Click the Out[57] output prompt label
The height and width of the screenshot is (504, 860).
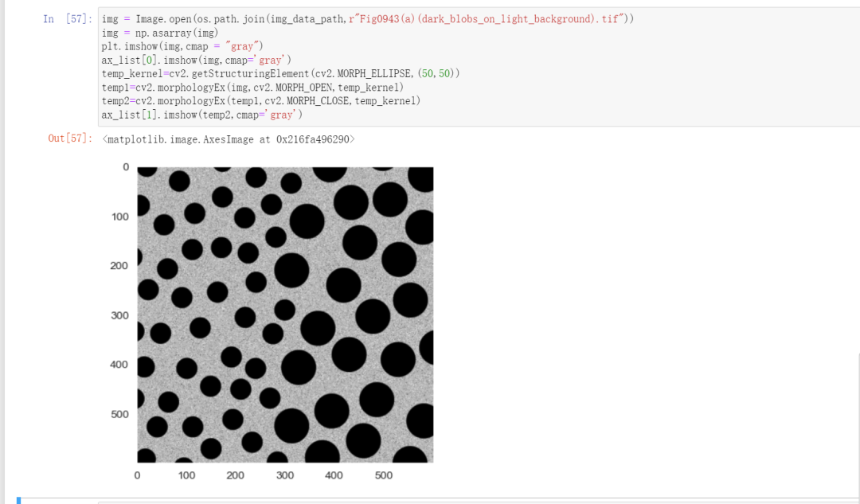point(69,139)
